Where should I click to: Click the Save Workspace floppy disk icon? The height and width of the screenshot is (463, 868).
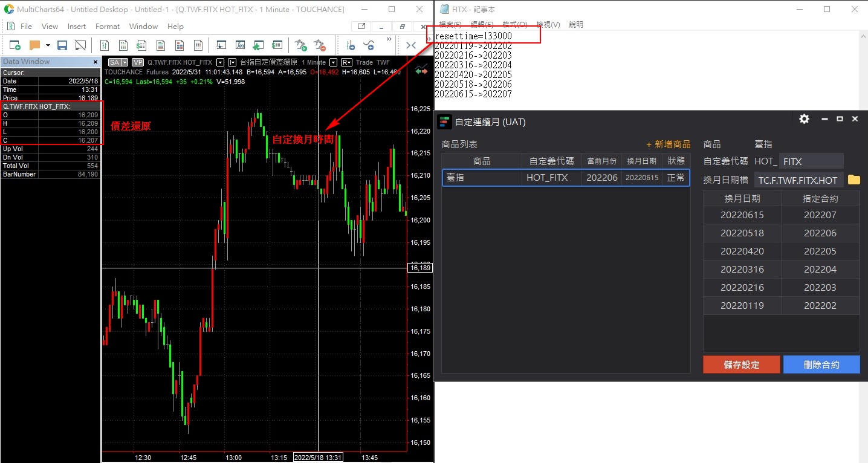(x=62, y=45)
